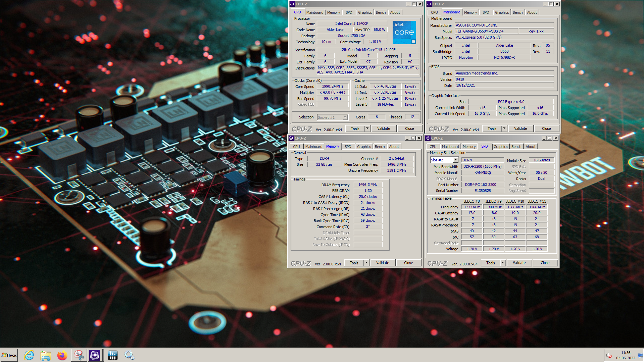Expand Tools arrow in CPU window
The image size is (644, 362).
pos(367,128)
